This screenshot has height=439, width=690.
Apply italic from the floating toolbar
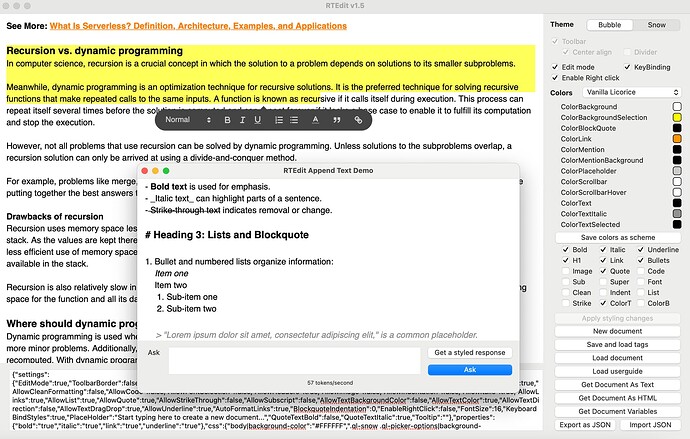pos(242,120)
